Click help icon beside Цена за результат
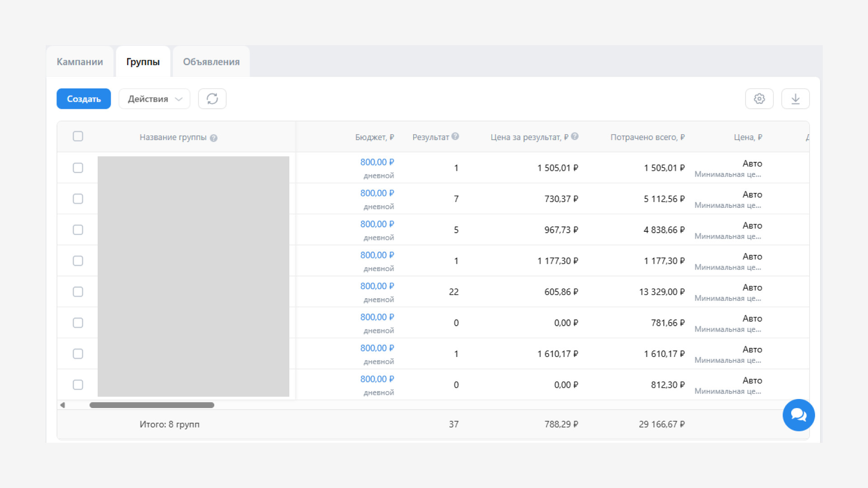 tap(575, 136)
